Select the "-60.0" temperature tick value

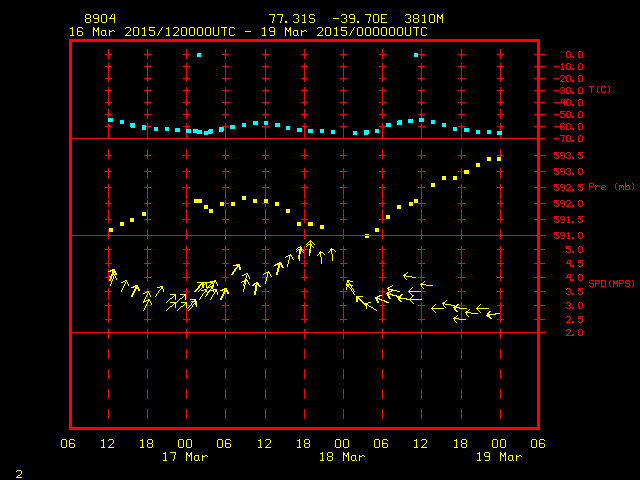tap(569, 127)
